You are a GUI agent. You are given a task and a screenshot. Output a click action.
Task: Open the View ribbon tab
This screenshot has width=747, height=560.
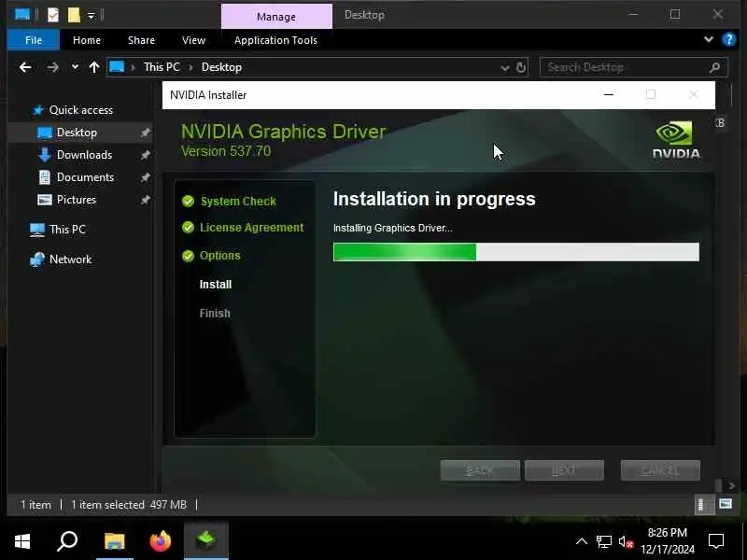pos(193,40)
